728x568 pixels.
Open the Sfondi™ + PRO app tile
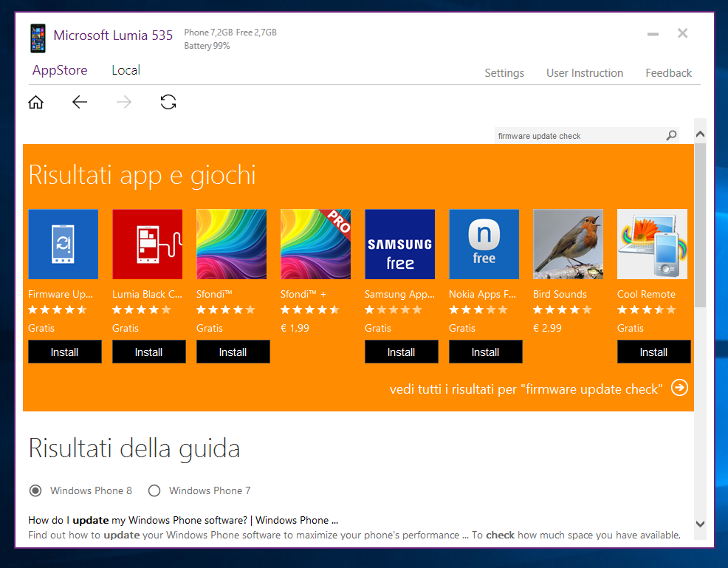(315, 244)
